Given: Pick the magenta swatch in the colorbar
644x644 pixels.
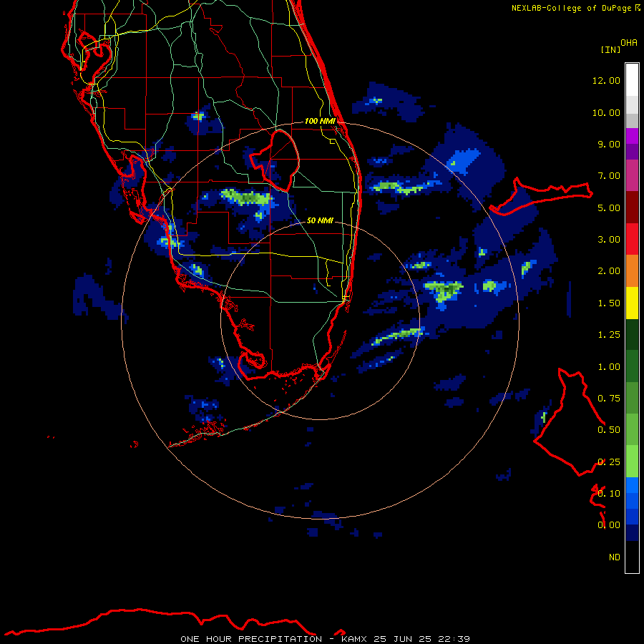Looking at the screenshot, I should (632, 175).
